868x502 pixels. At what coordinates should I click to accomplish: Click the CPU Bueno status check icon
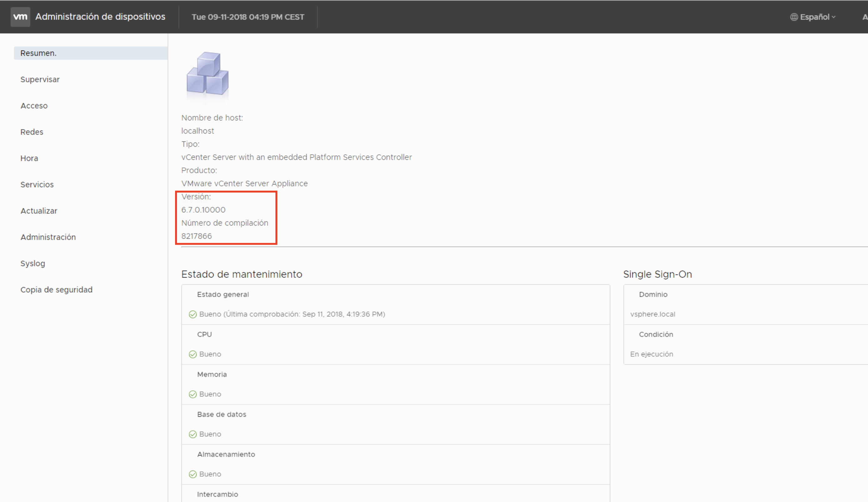(193, 354)
